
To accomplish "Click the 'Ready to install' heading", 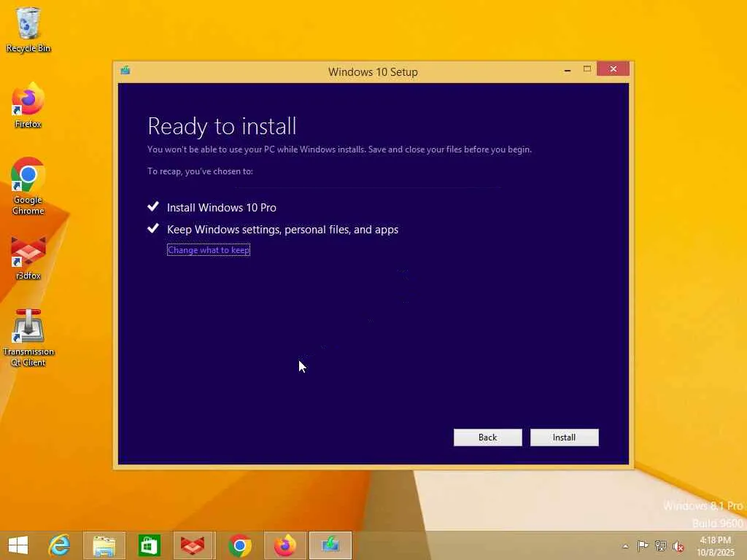I will tap(222, 126).
